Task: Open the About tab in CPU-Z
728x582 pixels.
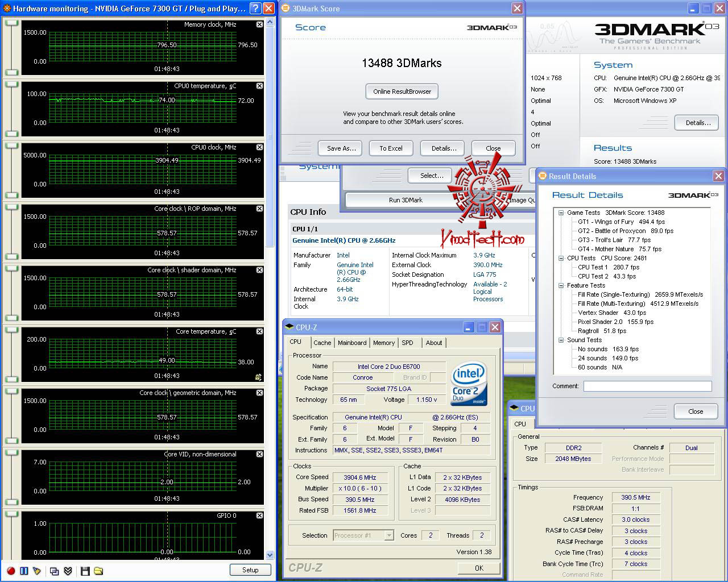Action: [434, 343]
